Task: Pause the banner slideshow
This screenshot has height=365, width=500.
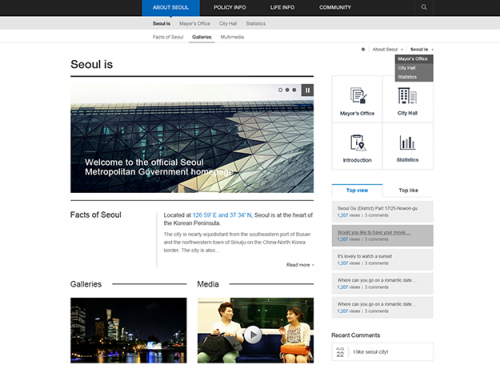Action: coord(307,90)
